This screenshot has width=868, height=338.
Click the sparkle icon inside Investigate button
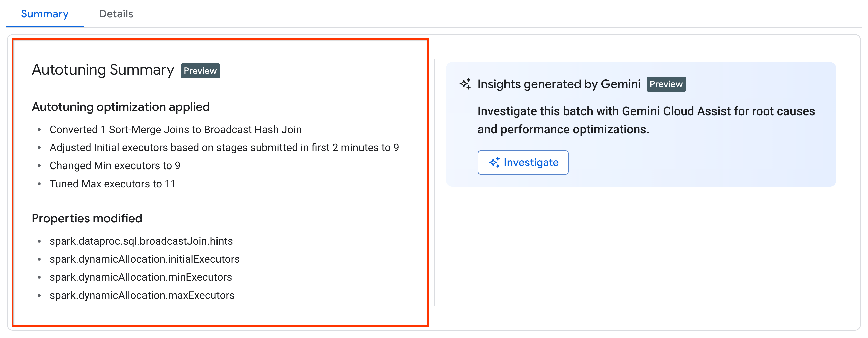tap(494, 162)
